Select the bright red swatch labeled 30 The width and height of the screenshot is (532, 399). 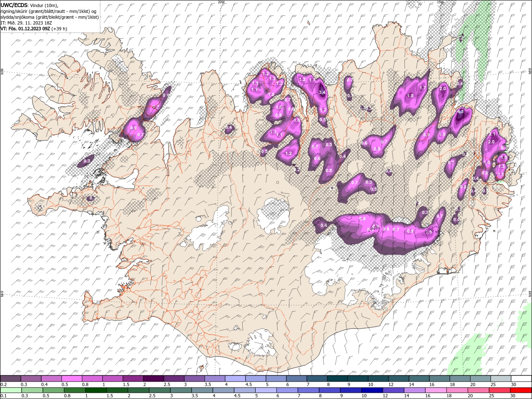click(521, 390)
